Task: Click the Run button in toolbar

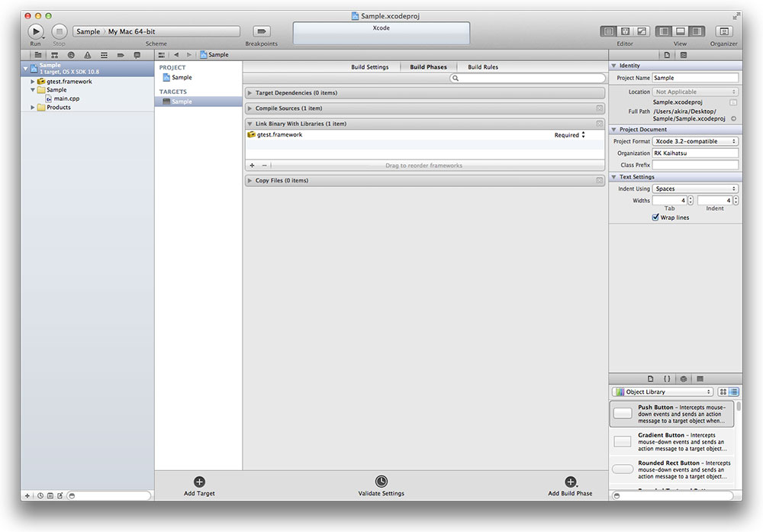Action: tap(35, 31)
